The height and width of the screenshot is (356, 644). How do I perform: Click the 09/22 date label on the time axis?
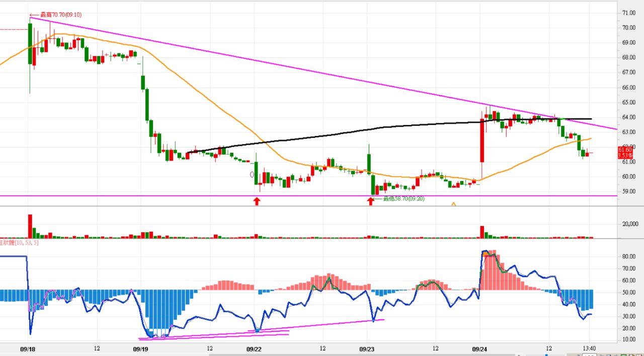pos(254,348)
